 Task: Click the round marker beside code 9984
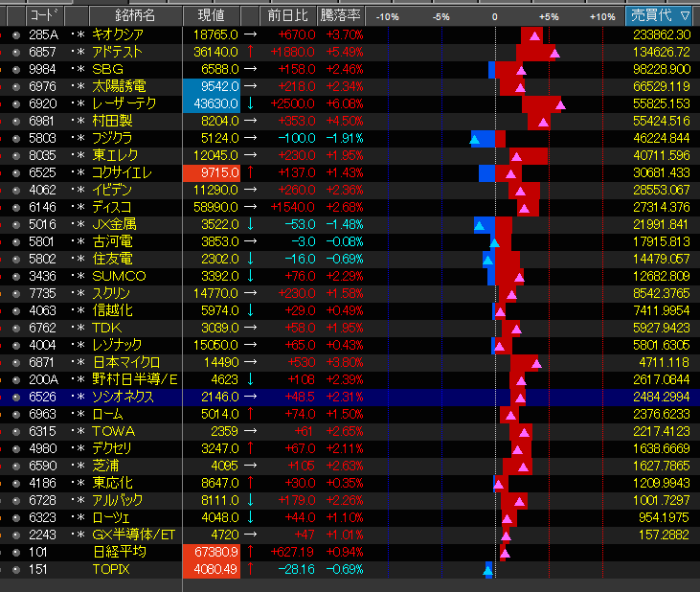pyautogui.click(x=16, y=70)
